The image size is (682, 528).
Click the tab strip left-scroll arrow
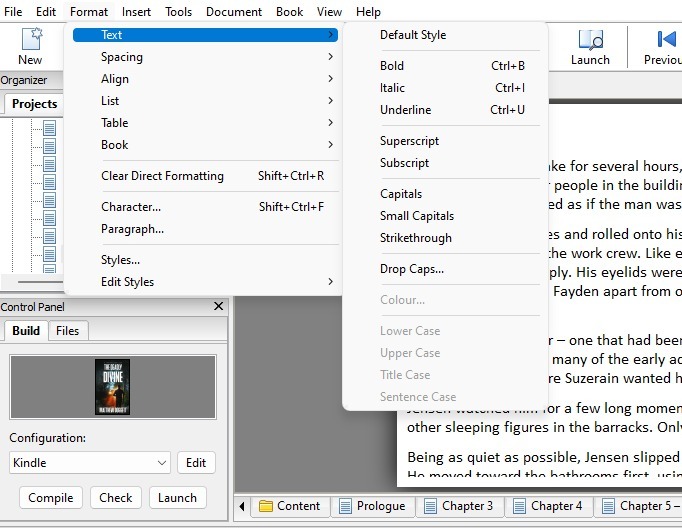click(x=242, y=506)
